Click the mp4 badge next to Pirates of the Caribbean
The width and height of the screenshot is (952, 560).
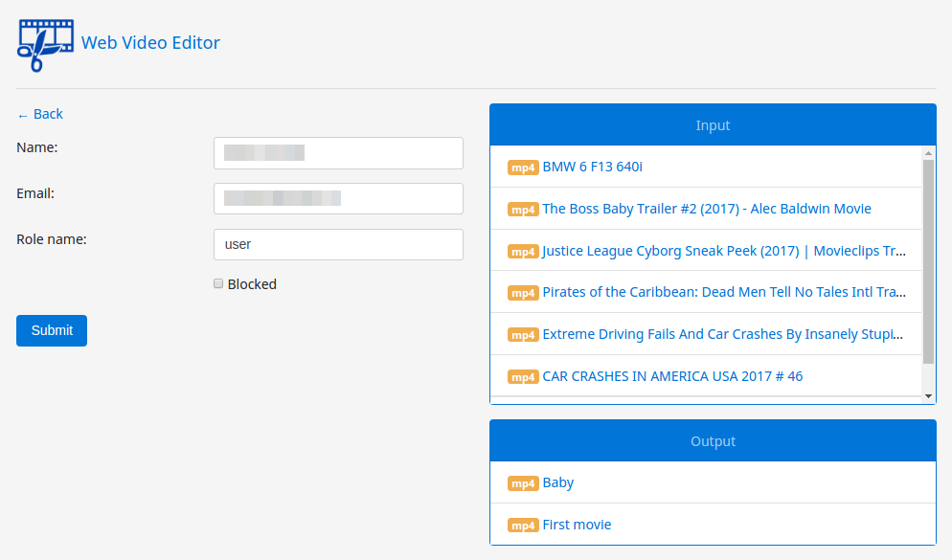tap(523, 293)
